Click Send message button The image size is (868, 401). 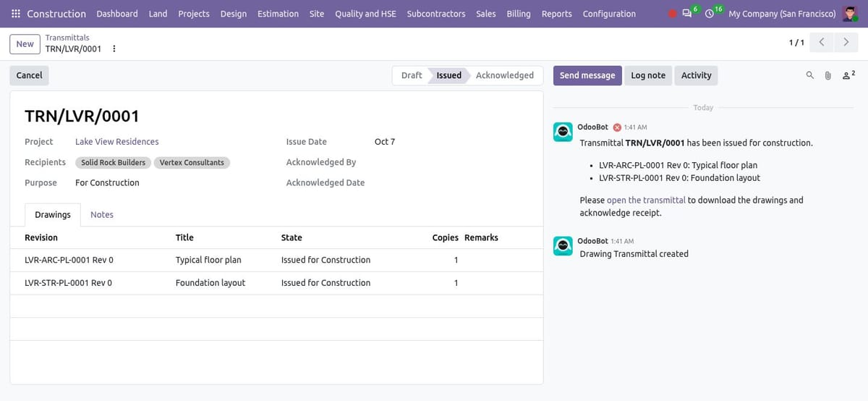[x=587, y=75]
